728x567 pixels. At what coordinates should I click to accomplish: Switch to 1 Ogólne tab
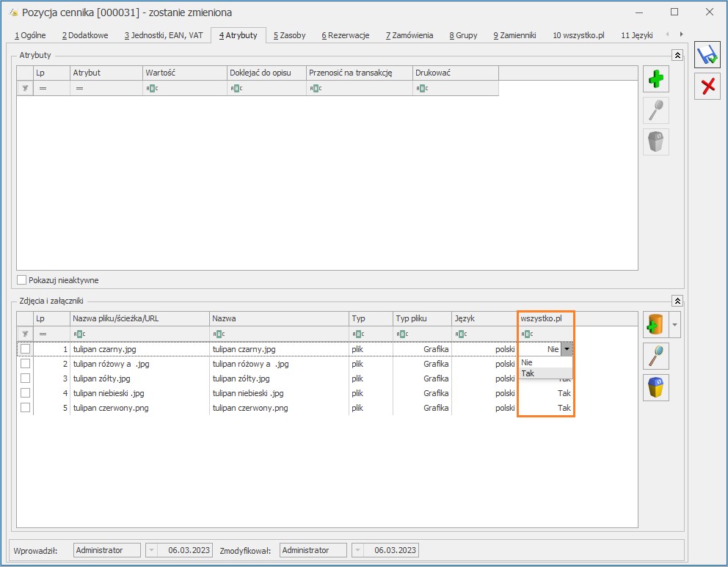pos(30,35)
